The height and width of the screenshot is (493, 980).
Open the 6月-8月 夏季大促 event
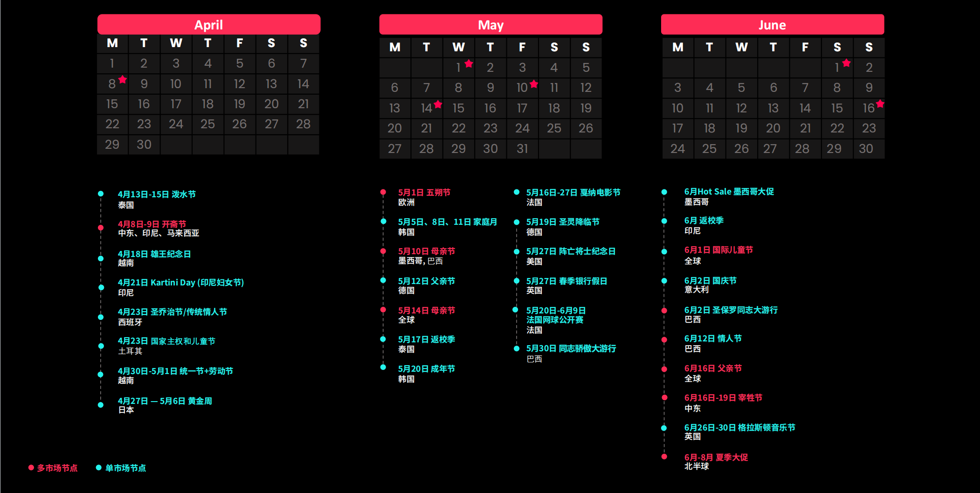pos(716,457)
